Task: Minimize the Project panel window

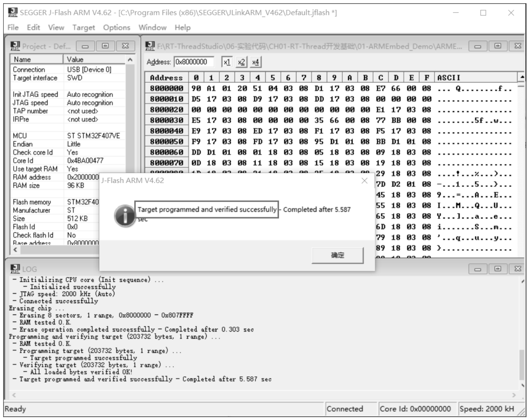Action: coord(85,46)
